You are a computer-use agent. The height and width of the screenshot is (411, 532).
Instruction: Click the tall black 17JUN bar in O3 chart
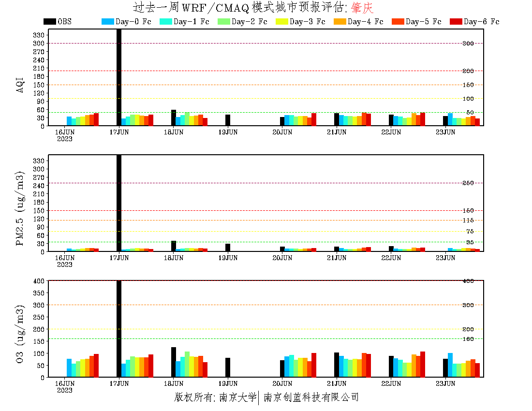[119, 329]
